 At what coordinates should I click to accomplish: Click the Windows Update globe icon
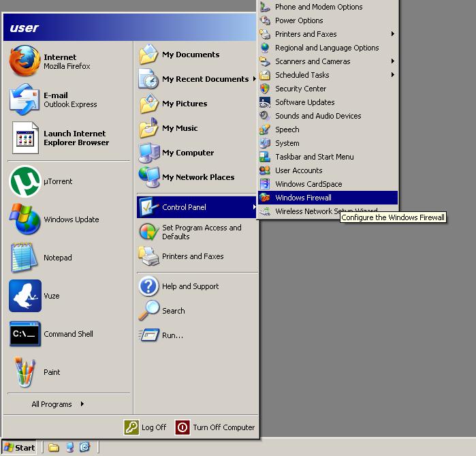point(25,219)
